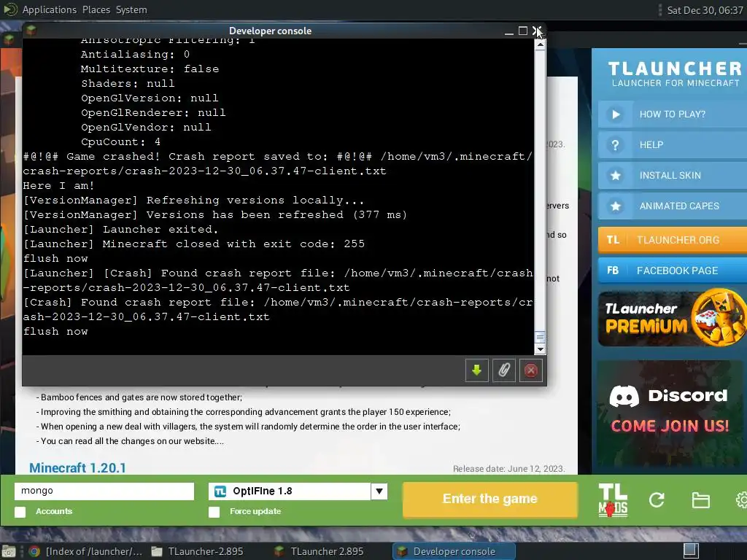Click the star icon beside Animated Capes
The height and width of the screenshot is (560, 747).
coord(616,206)
